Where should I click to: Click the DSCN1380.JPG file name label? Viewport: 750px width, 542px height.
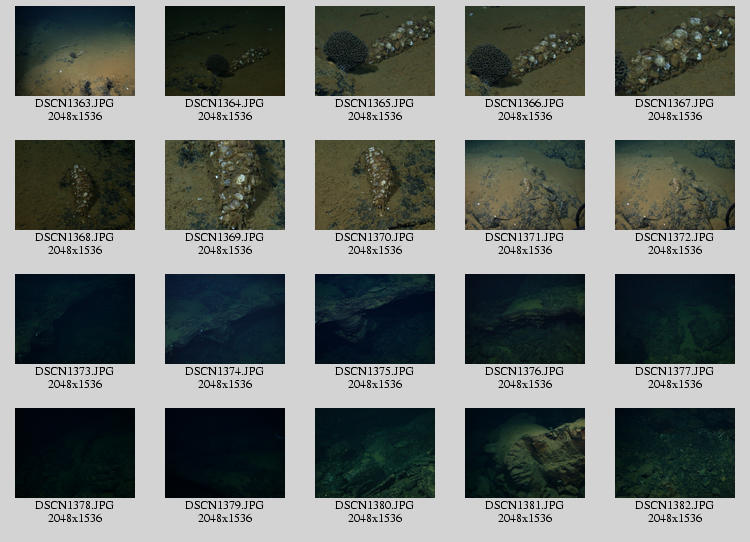375,505
